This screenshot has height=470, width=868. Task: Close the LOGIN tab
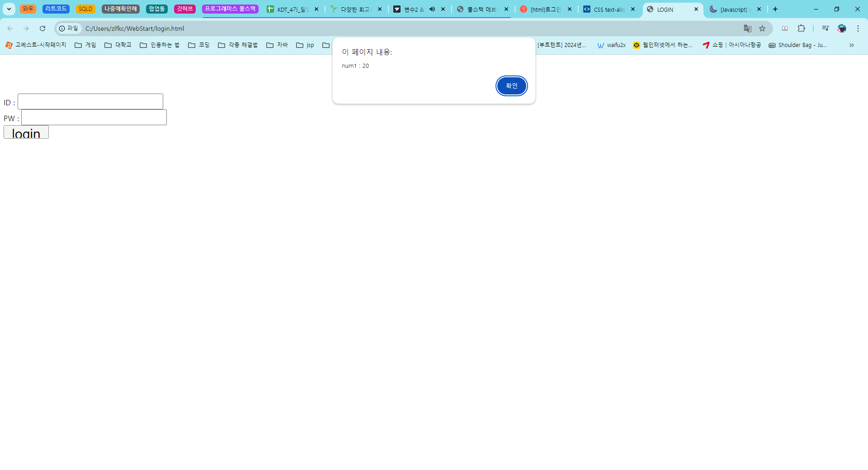point(696,9)
